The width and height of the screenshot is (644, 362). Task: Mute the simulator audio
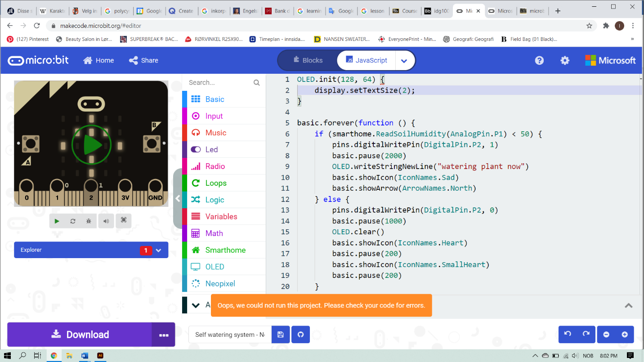coord(106,221)
